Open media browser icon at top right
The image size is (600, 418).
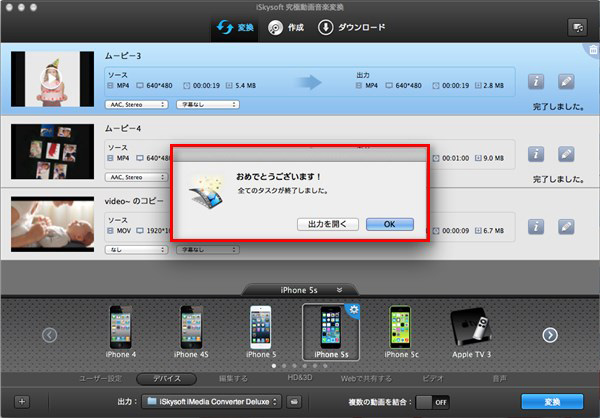pos(577,28)
